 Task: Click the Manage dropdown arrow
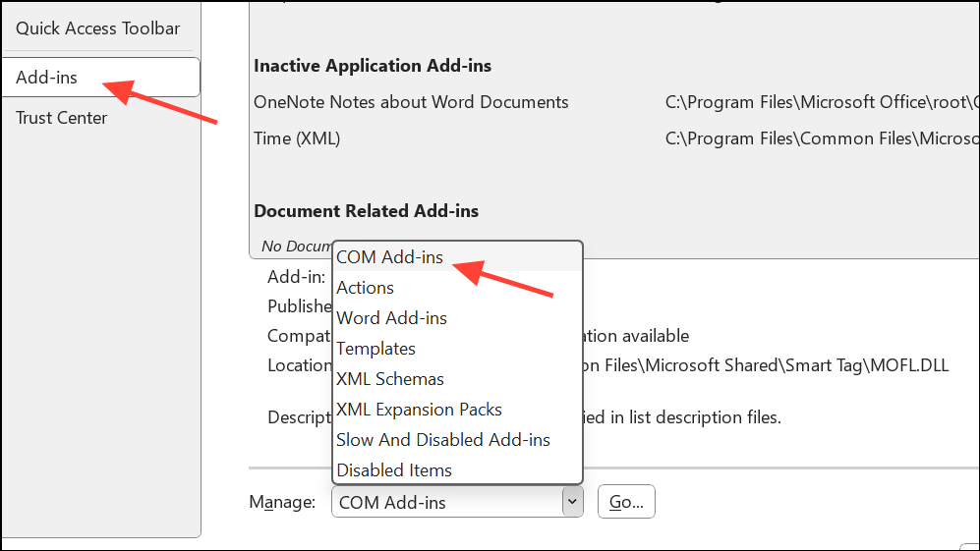[x=571, y=502]
